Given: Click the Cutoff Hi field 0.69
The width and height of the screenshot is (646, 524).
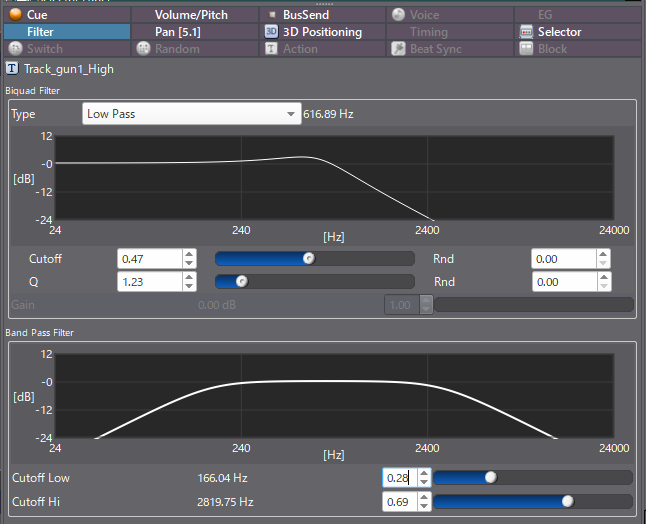Looking at the screenshot, I should (x=400, y=502).
